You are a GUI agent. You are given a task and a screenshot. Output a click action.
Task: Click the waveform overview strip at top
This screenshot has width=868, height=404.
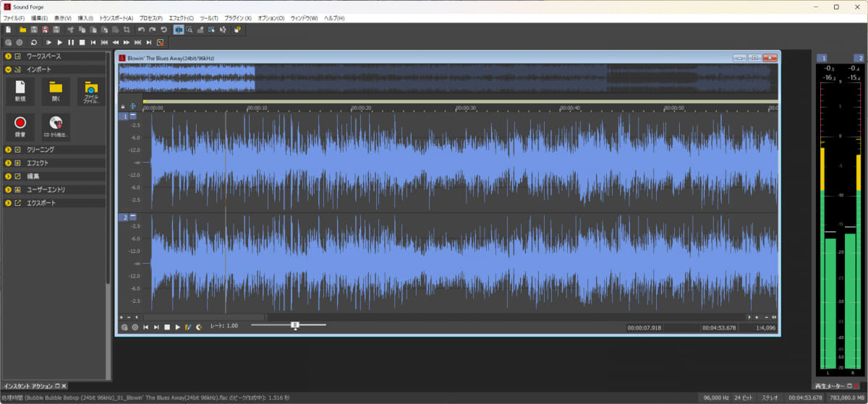[448, 79]
